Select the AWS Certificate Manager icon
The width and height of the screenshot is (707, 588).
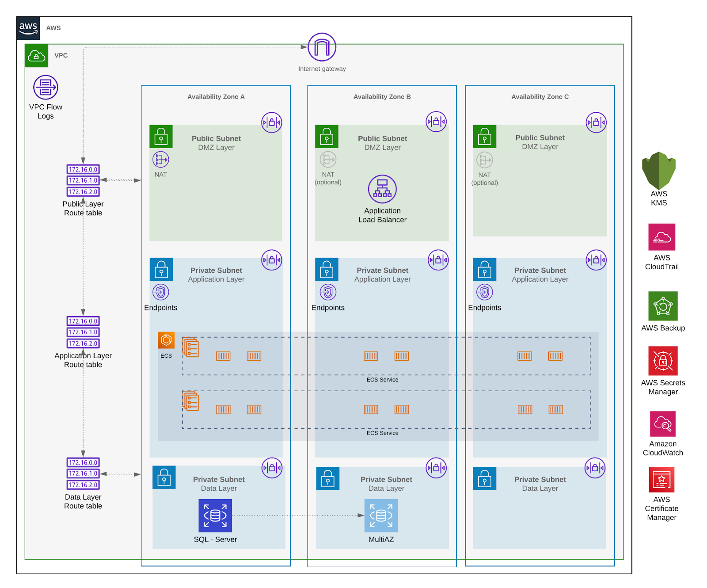tap(661, 480)
